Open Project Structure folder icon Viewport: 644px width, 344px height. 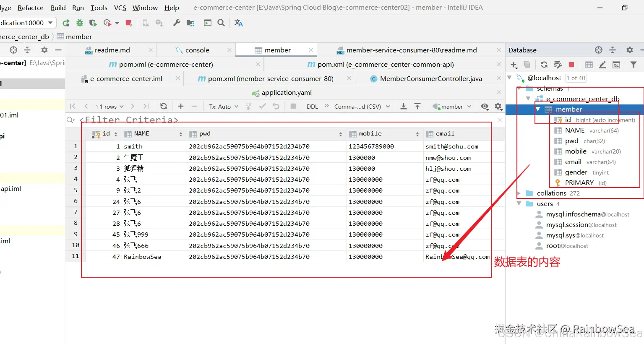coord(190,23)
